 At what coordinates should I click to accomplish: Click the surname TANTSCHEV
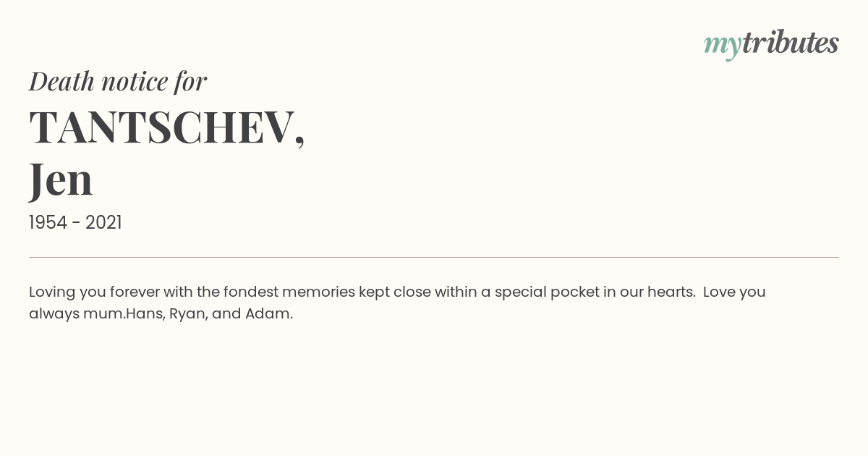pos(161,127)
